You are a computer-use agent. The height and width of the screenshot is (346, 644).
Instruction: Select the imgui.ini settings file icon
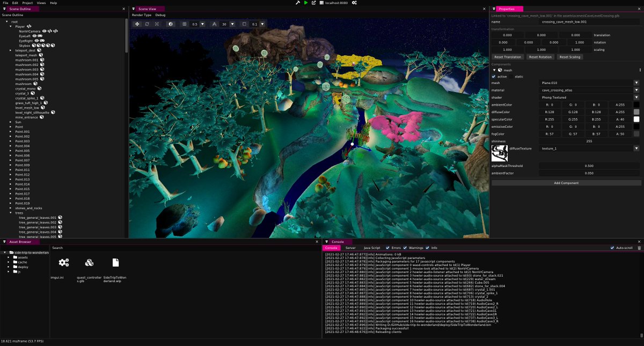tap(64, 263)
